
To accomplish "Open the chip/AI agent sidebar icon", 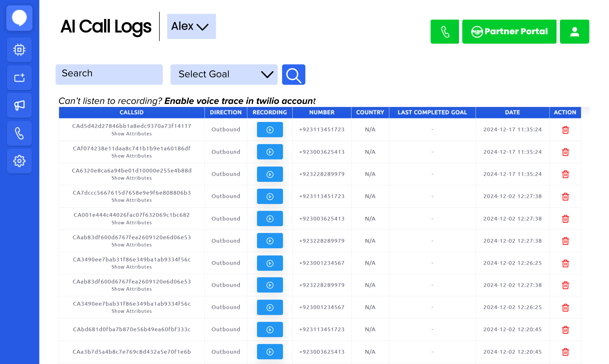I will pyautogui.click(x=19, y=50).
